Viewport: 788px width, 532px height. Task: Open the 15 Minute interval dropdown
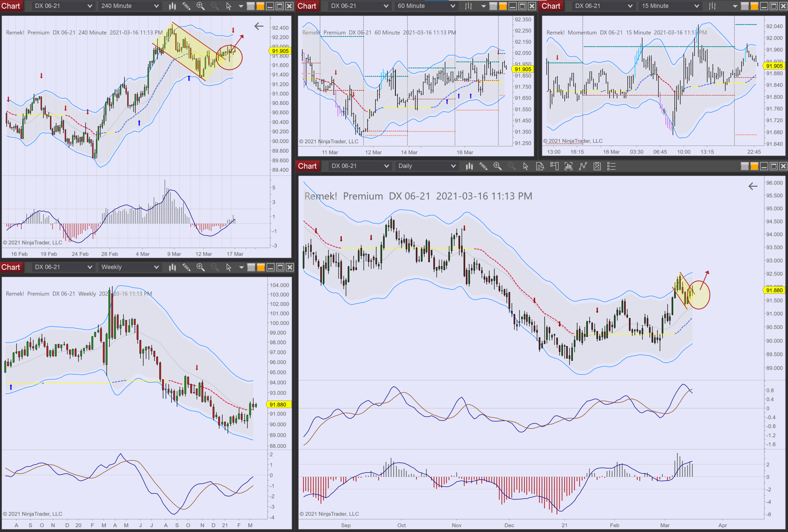[670, 6]
